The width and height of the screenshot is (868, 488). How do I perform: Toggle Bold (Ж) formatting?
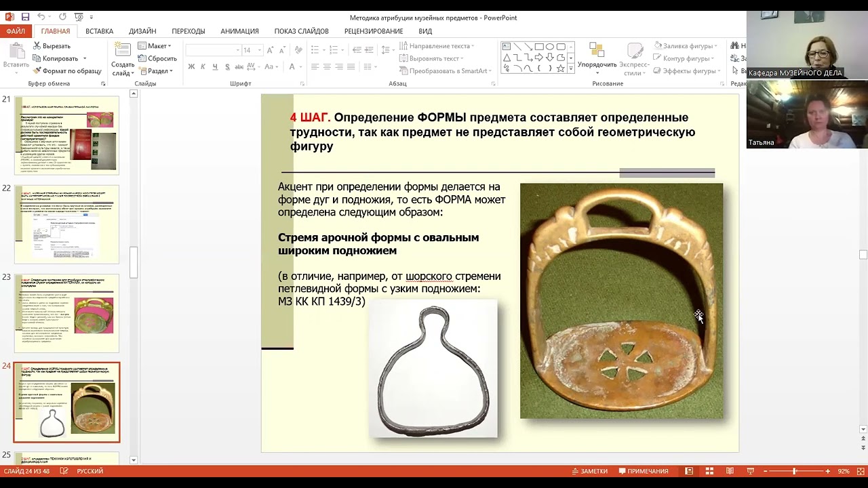[191, 66]
